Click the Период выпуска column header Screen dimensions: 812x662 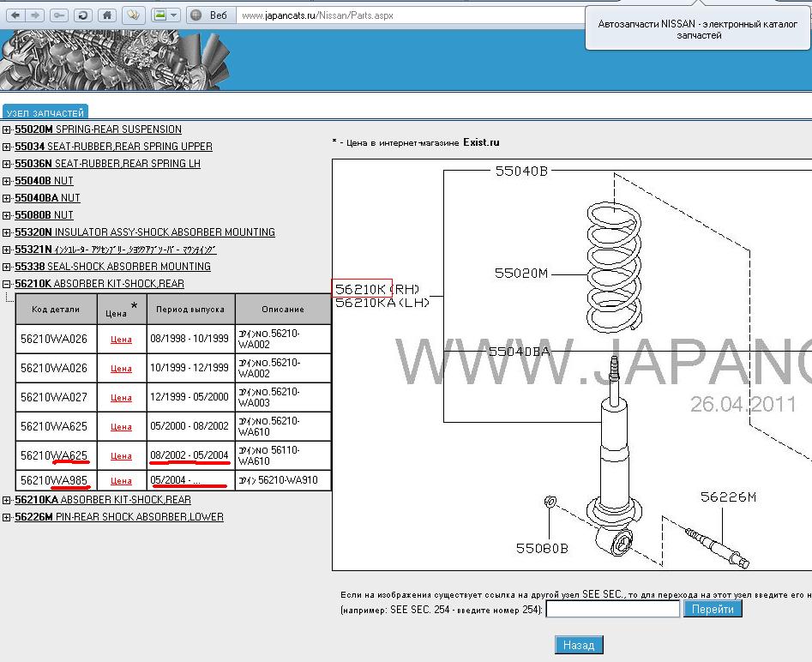(x=191, y=310)
